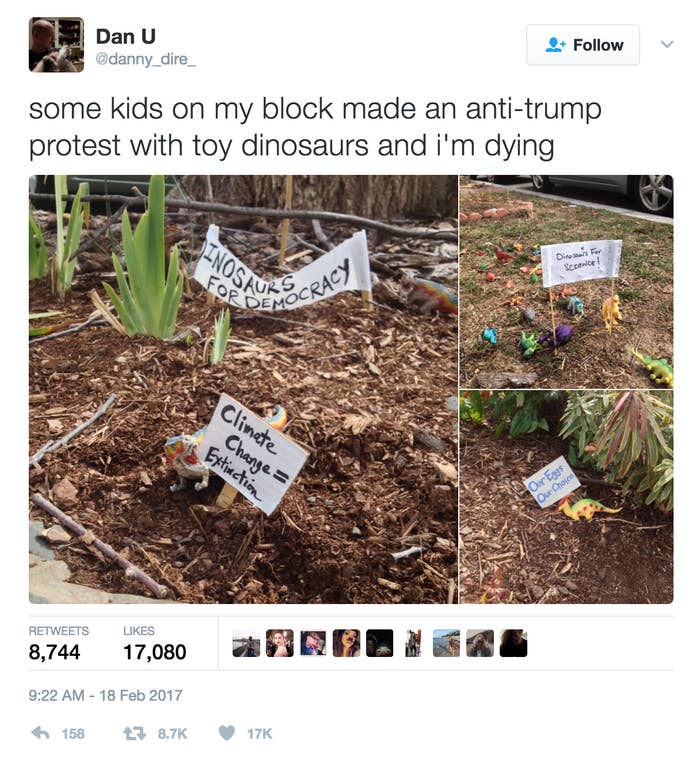Open the 9:22 AM - 18 Feb 2017 timestamp
The width and height of the screenshot is (700, 764).
(x=105, y=695)
